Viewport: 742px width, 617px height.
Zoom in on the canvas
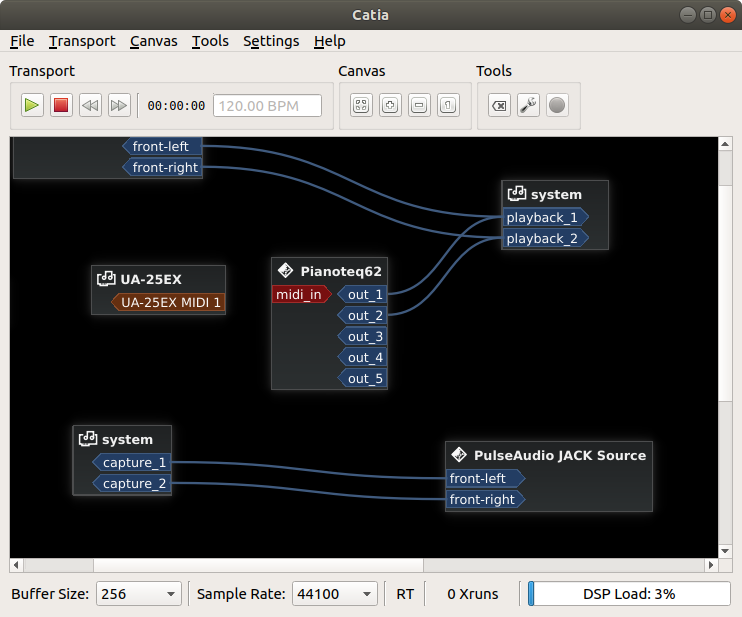[x=390, y=105]
